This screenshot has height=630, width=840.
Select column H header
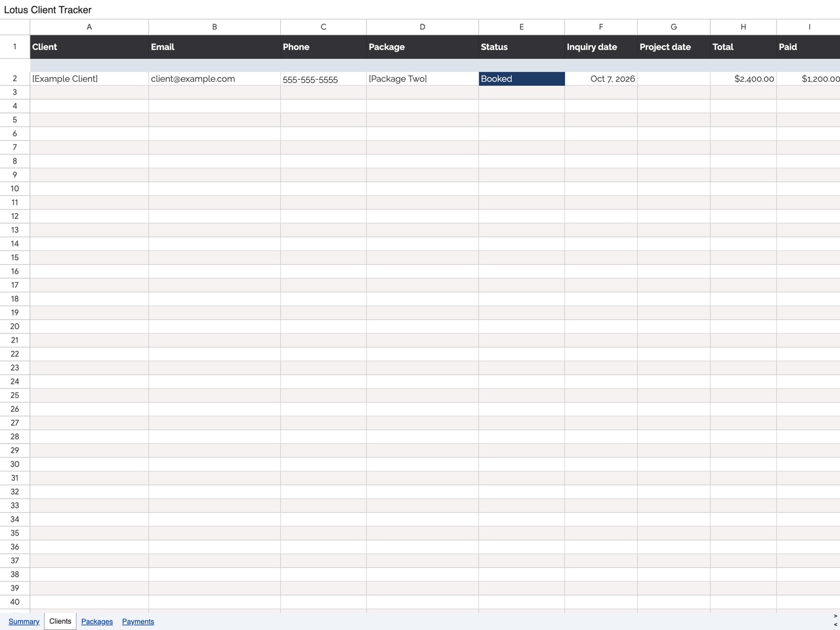tap(743, 27)
